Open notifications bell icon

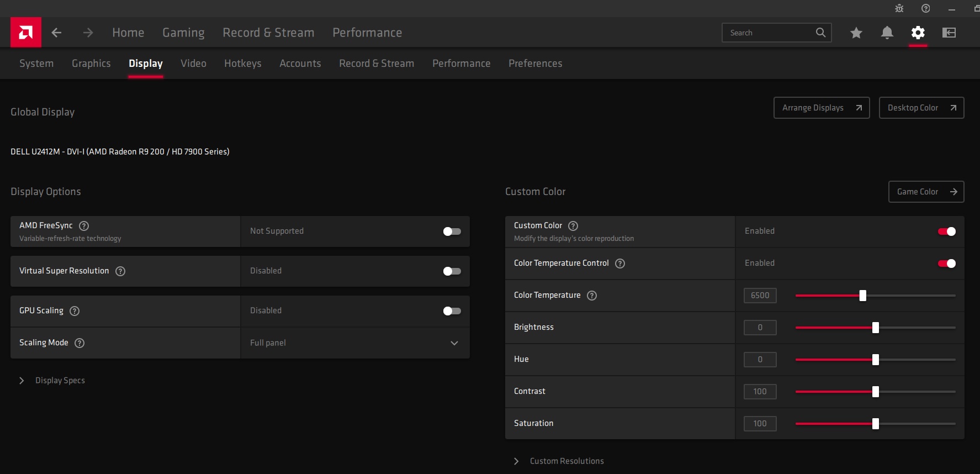click(887, 33)
